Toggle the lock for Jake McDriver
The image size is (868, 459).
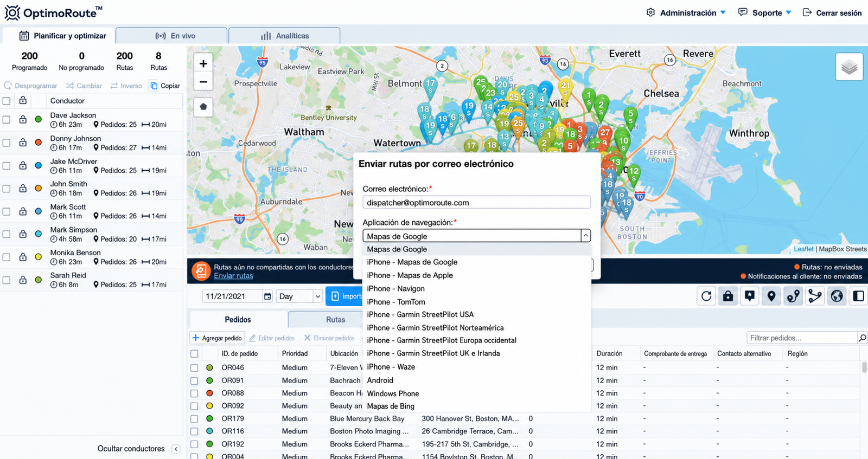[x=23, y=165]
